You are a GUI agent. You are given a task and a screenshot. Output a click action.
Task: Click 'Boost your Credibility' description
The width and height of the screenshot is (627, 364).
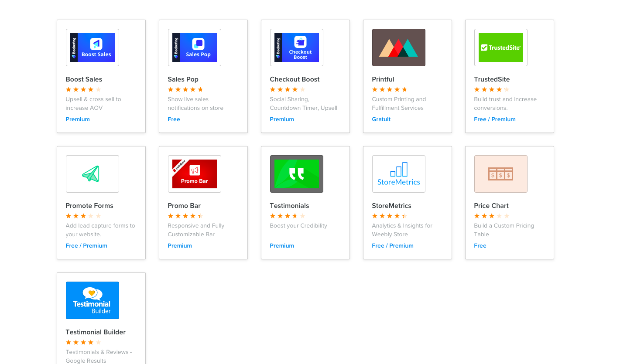coord(298,226)
